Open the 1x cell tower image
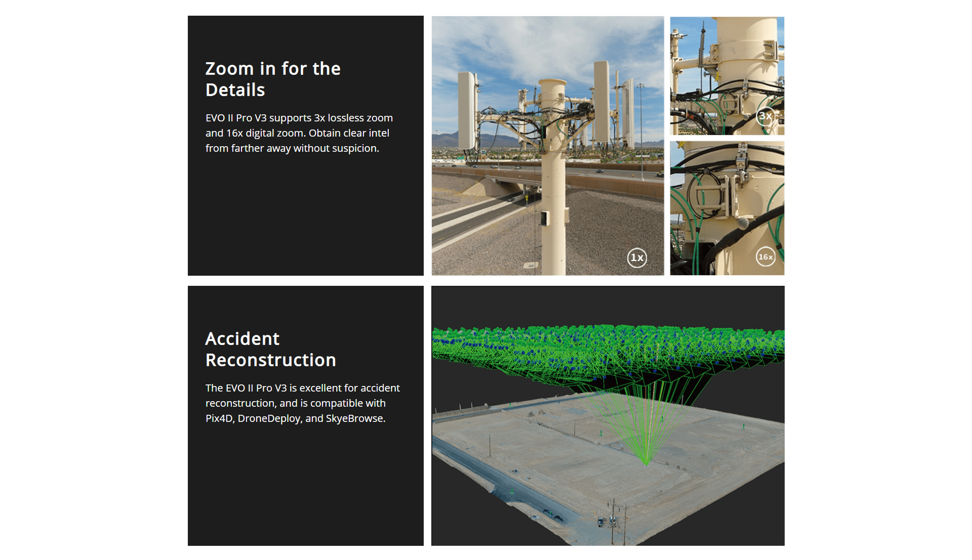This screenshot has height=560, width=972. 548,146
